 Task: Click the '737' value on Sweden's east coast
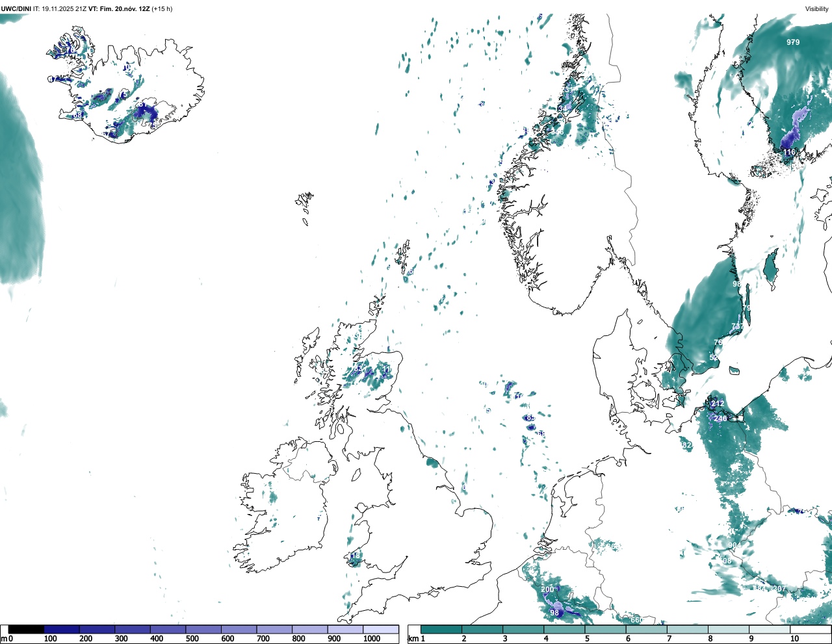738,327
